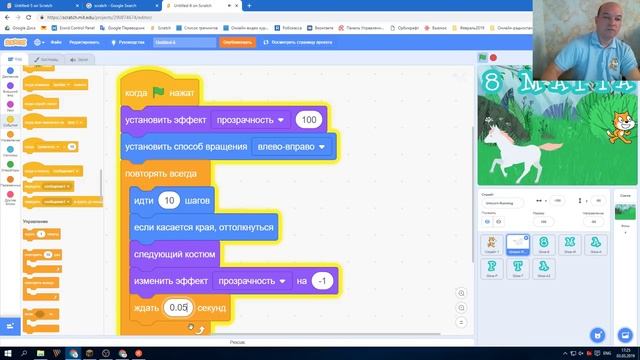Select the cat sprite thumbnail
This screenshot has width=640, height=360.
(491, 244)
